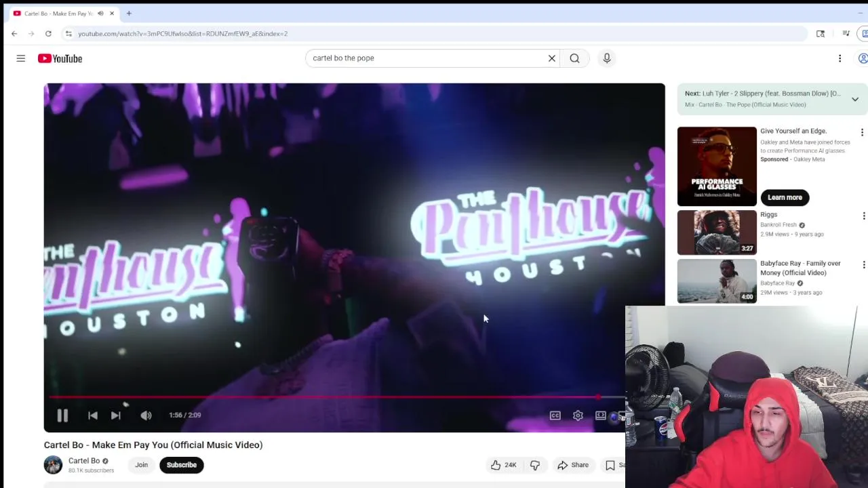
Task: Open the Performance AI Glasses ad thumbnail
Action: point(717,166)
